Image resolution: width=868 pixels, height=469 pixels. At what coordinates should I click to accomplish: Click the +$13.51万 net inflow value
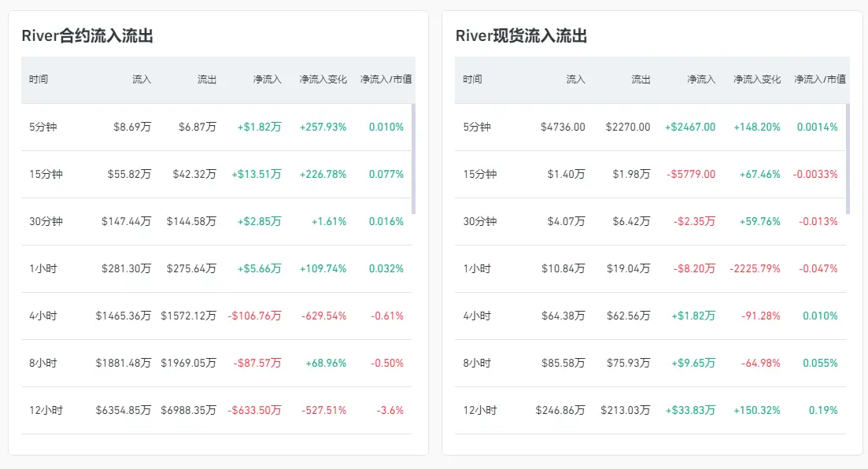(x=257, y=175)
